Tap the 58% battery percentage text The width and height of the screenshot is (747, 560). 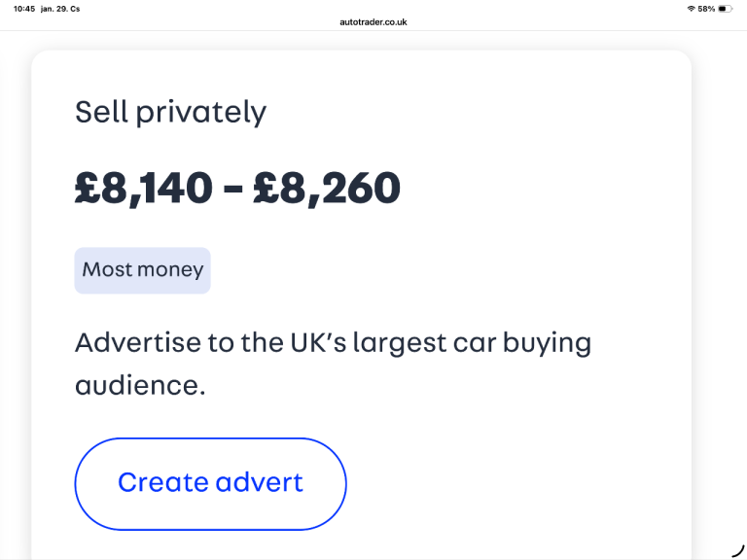click(x=706, y=9)
